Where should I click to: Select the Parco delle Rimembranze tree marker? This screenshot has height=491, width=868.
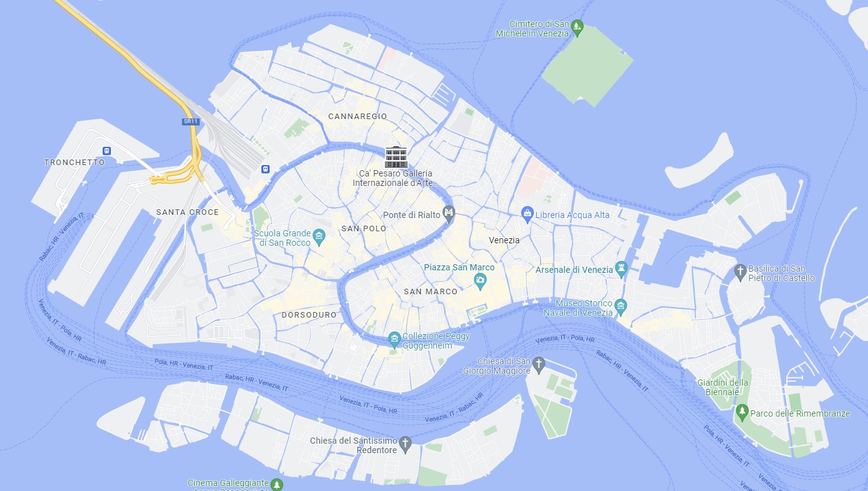(742, 413)
